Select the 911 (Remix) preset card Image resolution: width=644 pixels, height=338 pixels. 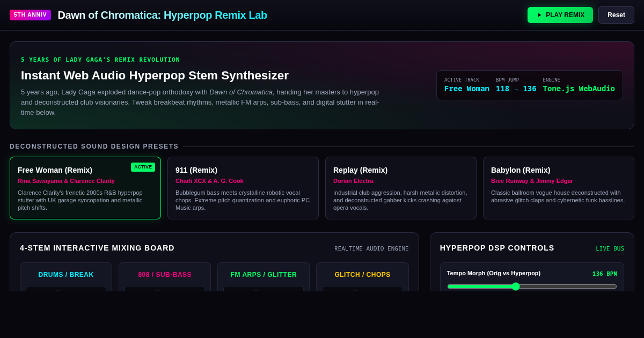click(x=243, y=188)
